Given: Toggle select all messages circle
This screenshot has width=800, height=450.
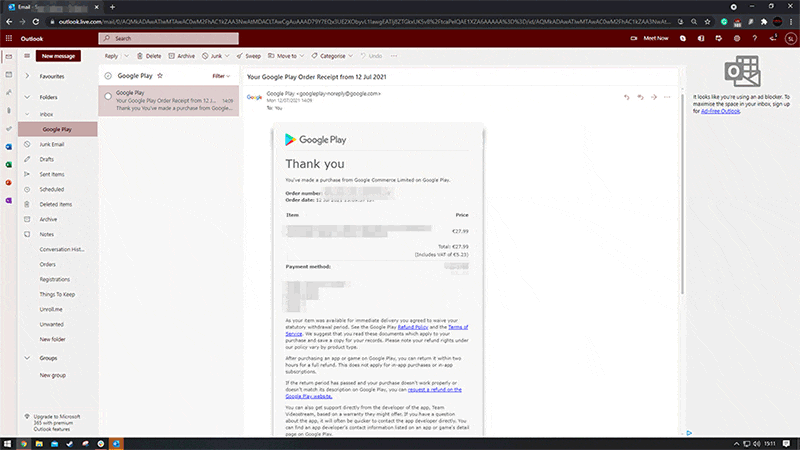Looking at the screenshot, I should [x=108, y=75].
